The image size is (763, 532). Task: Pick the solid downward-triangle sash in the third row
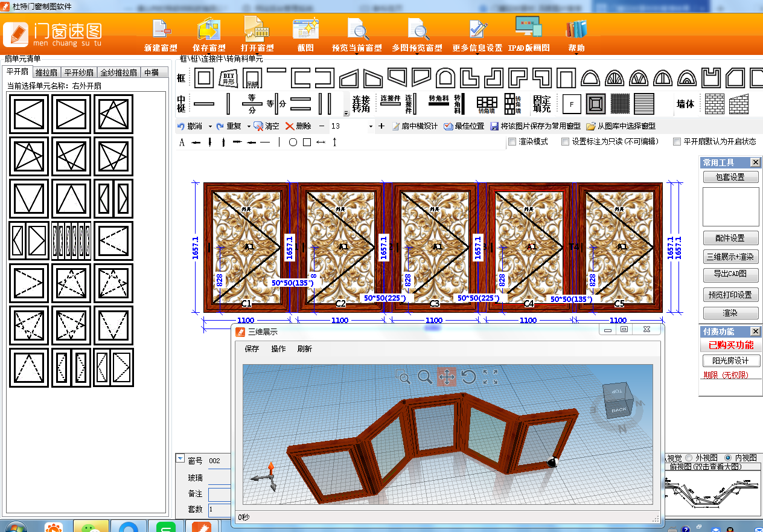[29, 199]
